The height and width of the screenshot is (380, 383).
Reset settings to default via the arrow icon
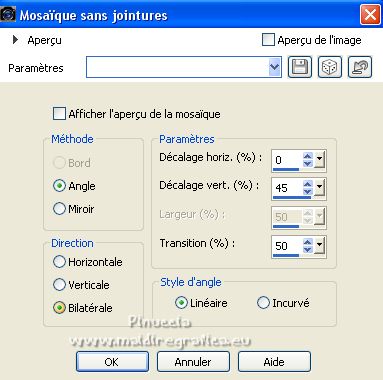(x=360, y=67)
